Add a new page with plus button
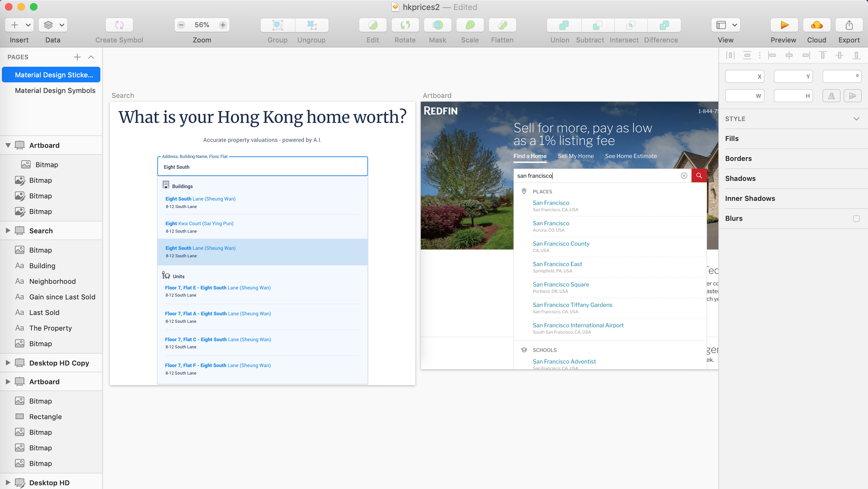This screenshot has height=489, width=868. [77, 57]
